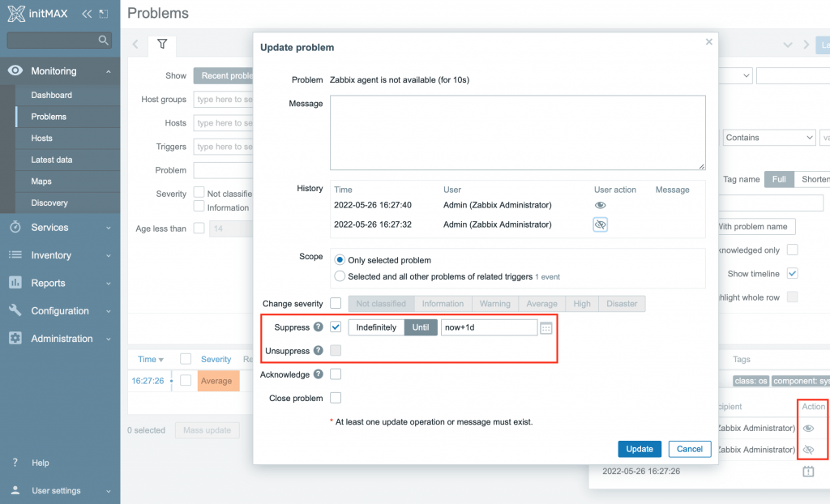Close the Update problem dialog
Image resolution: width=830 pixels, height=504 pixels.
coord(709,41)
